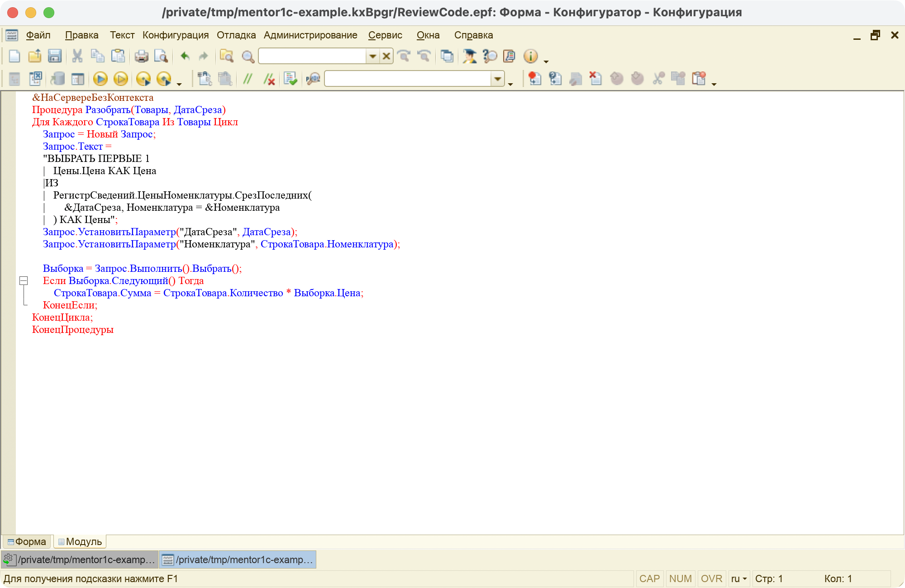Expand the toolbar overflow arrow after debug buttons

point(179,84)
